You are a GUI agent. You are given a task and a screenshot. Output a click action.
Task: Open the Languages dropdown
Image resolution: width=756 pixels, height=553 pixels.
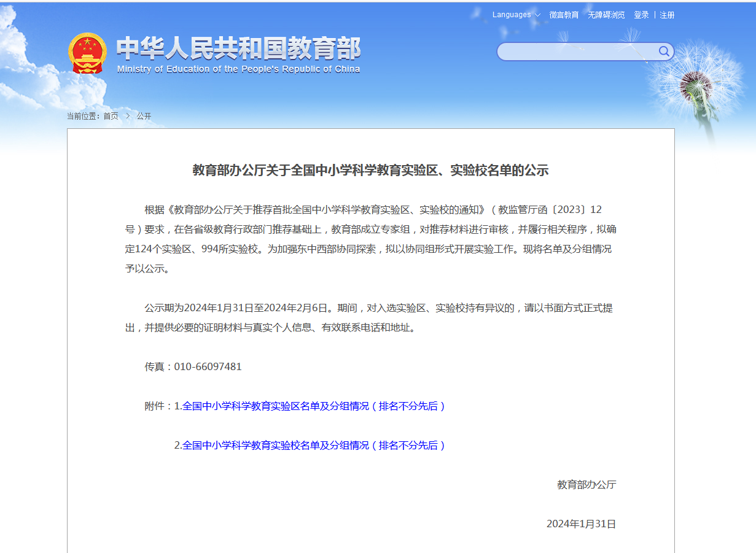point(516,15)
